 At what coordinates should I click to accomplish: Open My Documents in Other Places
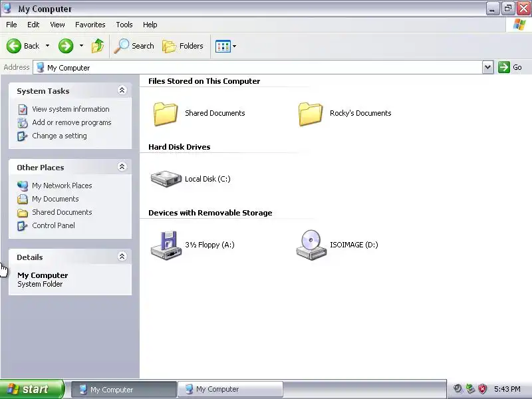point(55,199)
